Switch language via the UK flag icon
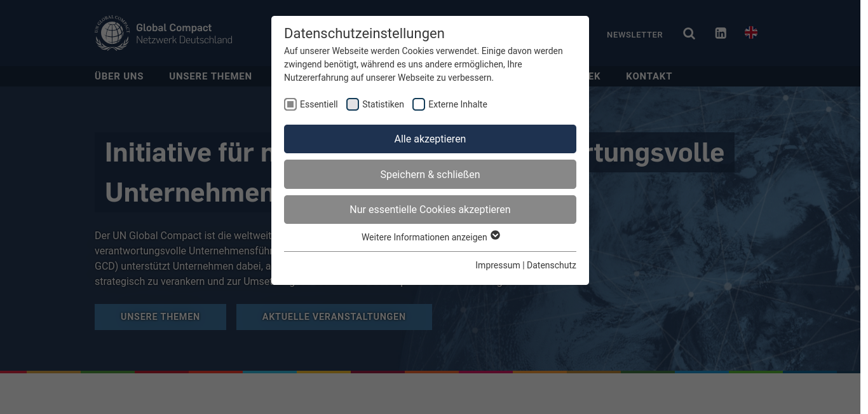Viewport: 868px width, 414px height. coord(751,32)
